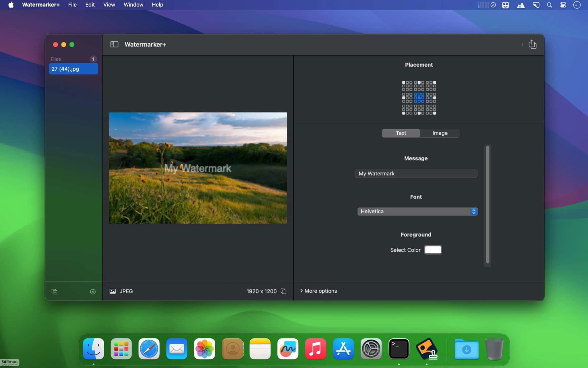This screenshot has height=368, width=588.
Task: Expand the More options section
Action: pyautogui.click(x=318, y=291)
